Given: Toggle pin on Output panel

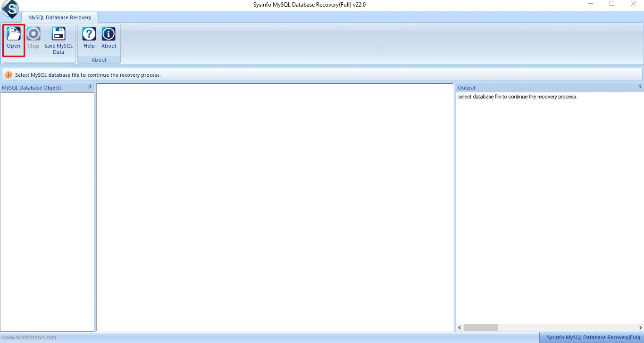Looking at the screenshot, I should pyautogui.click(x=640, y=88).
